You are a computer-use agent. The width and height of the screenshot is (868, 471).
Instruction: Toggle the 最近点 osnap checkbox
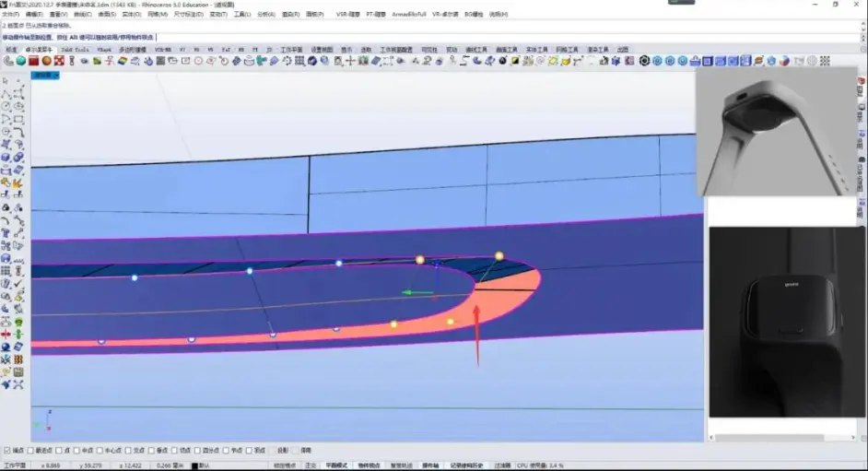tap(30, 451)
